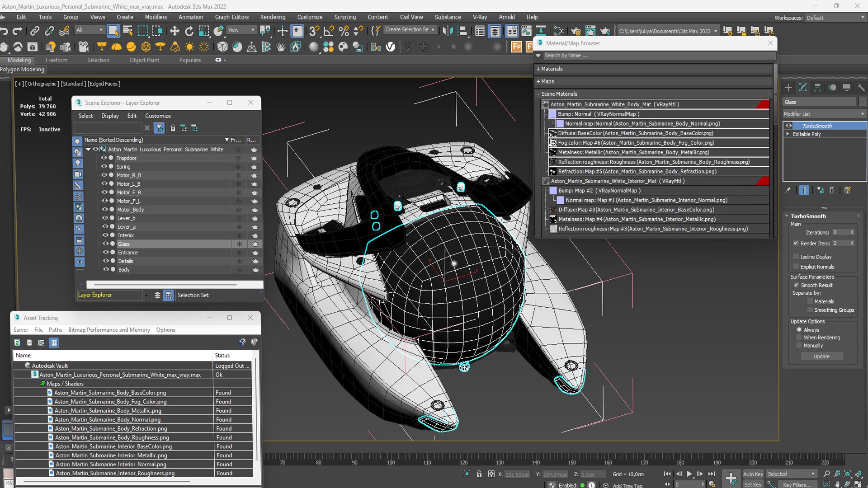Open Display menu in Scene Explorer
Screen dimensions: 868x488
point(110,116)
